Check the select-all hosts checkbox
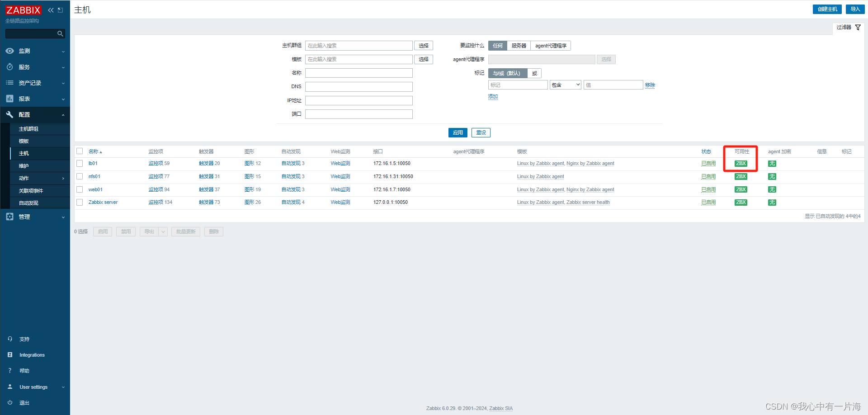This screenshot has height=415, width=868. tap(80, 151)
